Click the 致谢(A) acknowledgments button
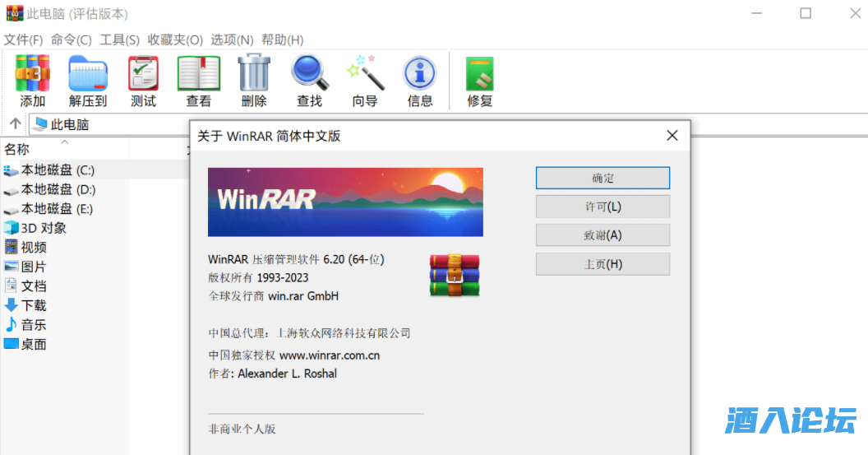868x455 pixels. [603, 235]
